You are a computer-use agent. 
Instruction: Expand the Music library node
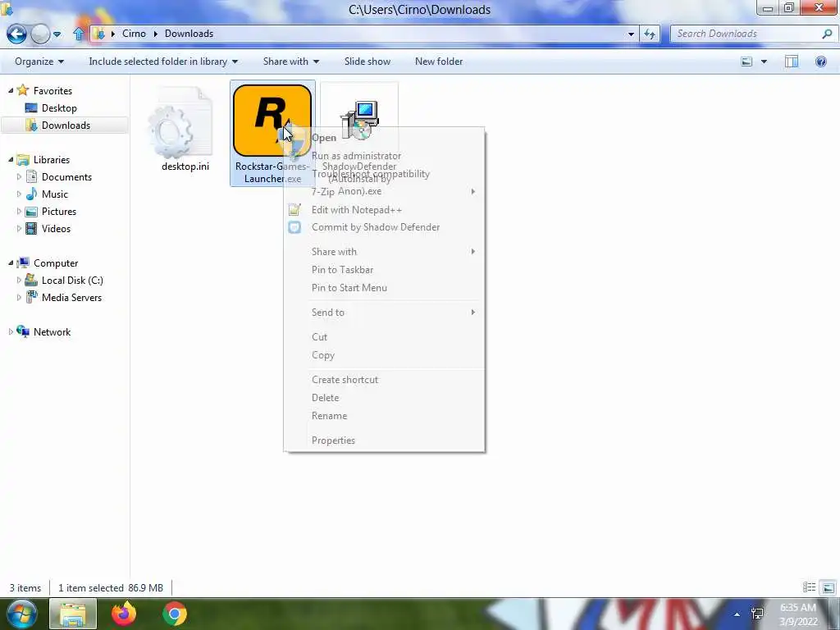pos(19,194)
